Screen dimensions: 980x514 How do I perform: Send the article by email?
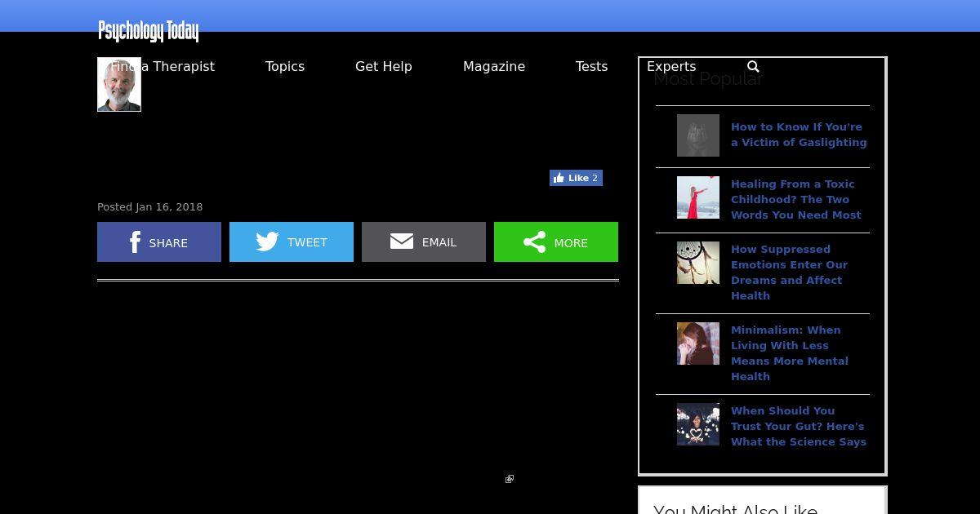pos(424,242)
